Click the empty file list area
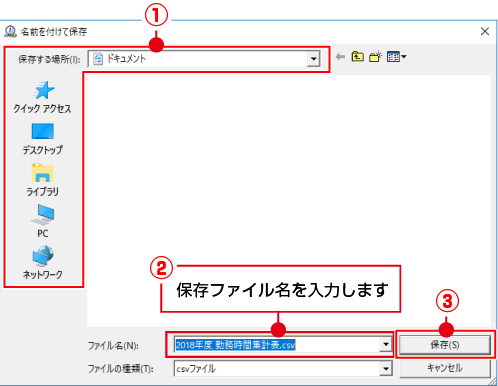This screenshot has height=386, width=498. click(x=289, y=200)
